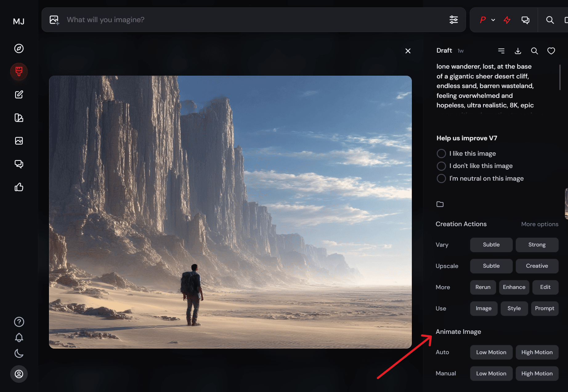
Task: Select 'I like this image' radio button
Action: 441,154
